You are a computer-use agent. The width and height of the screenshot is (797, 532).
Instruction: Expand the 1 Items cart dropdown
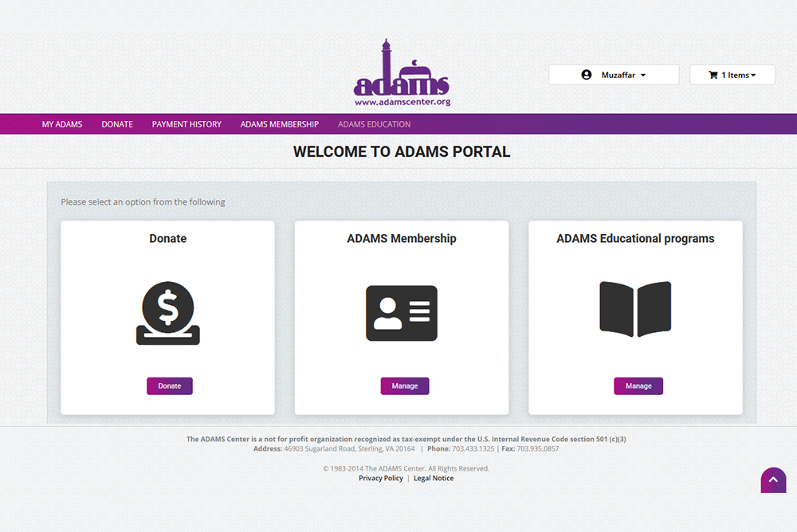click(x=732, y=75)
